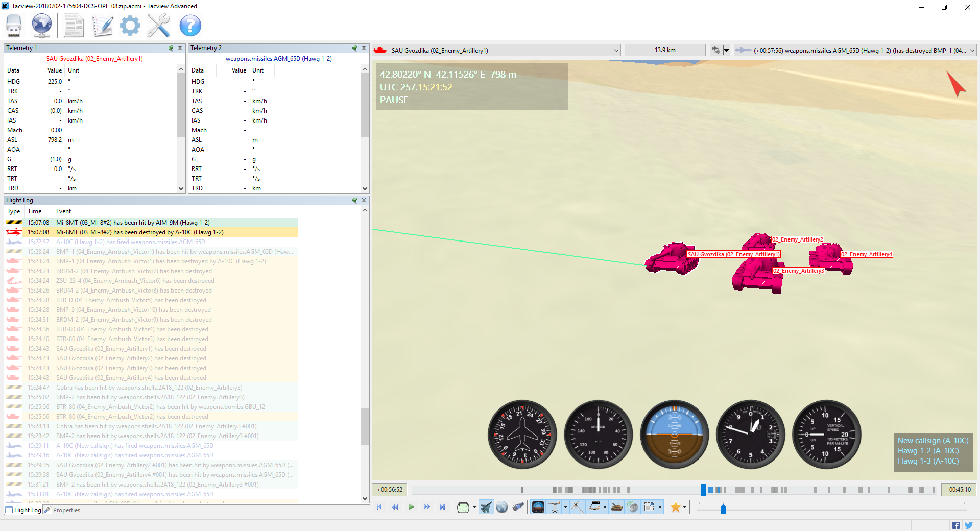Open the document report icon in top toolbar

74,26
